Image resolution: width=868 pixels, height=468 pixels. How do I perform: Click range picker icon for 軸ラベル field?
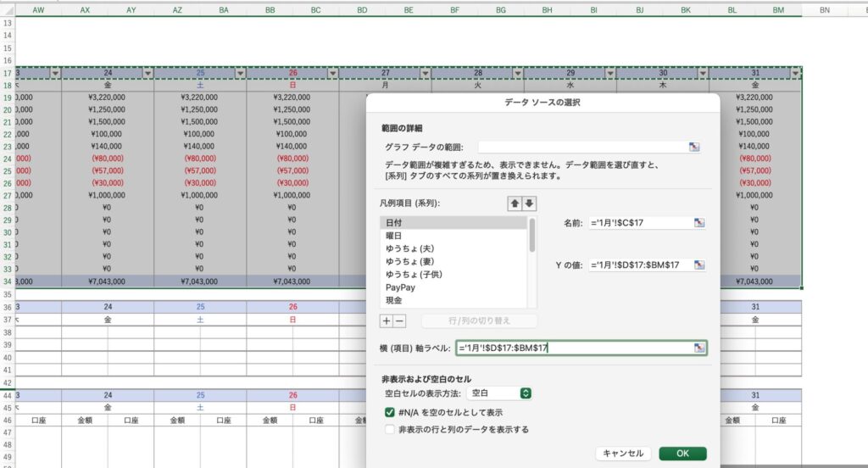(x=699, y=348)
